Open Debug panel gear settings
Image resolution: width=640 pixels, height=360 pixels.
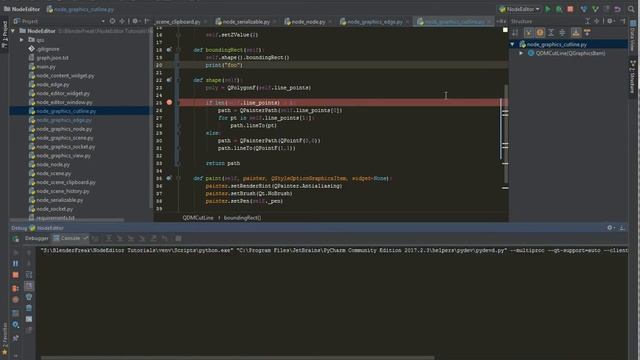pos(610,228)
